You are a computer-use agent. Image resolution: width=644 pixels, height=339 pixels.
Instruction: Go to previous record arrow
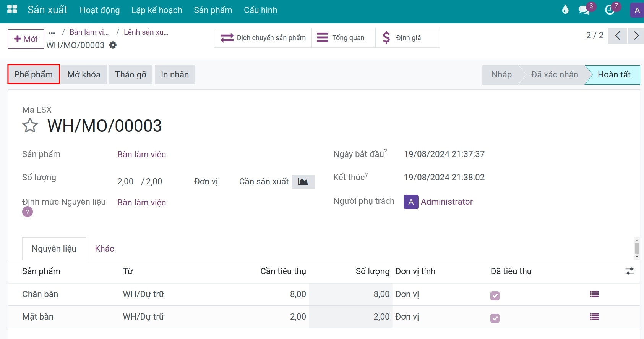[x=617, y=36]
